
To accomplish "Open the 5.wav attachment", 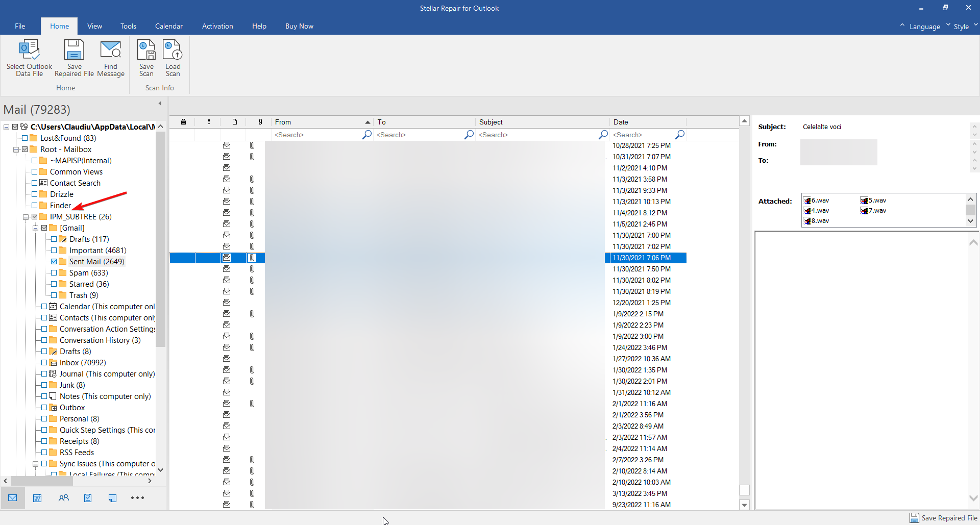I will pyautogui.click(x=873, y=201).
